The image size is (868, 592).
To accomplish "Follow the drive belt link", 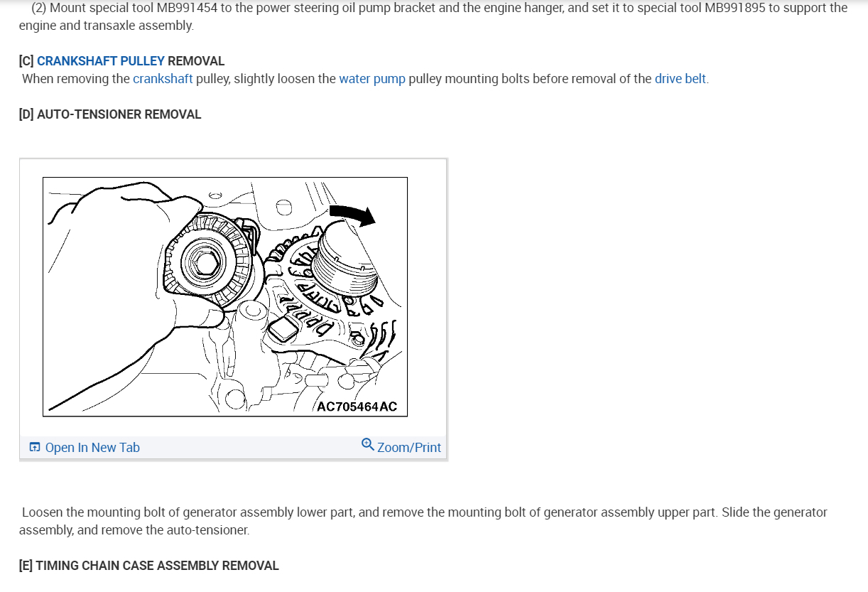I will pos(680,79).
